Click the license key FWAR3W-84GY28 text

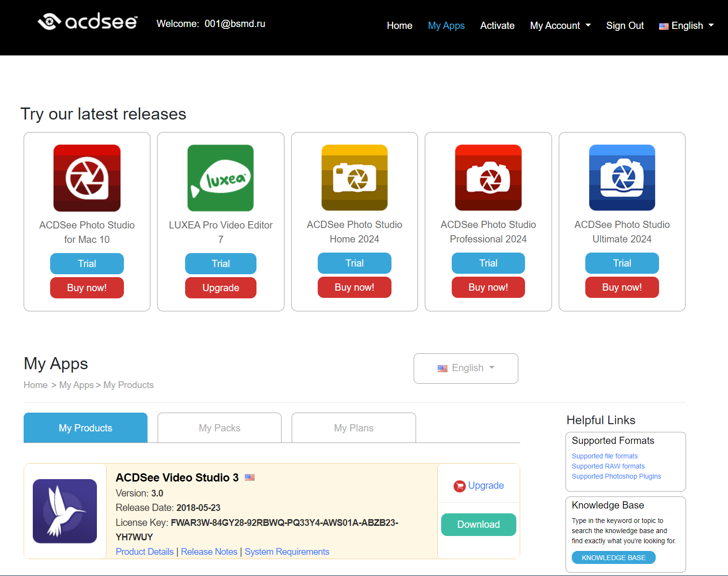(x=257, y=530)
